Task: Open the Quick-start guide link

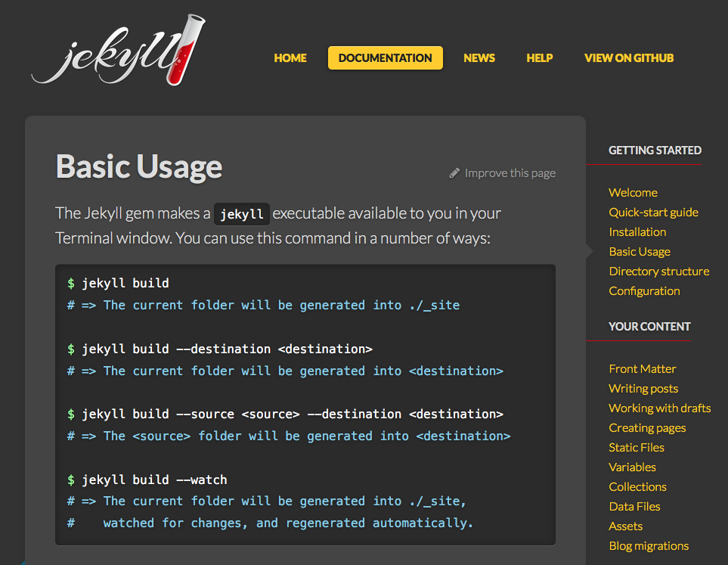Action: tap(653, 213)
